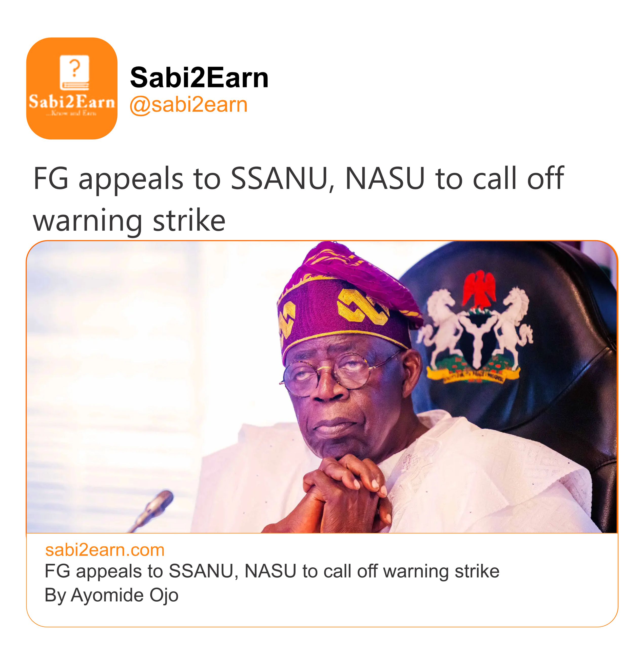The width and height of the screenshot is (644, 650).
Task: Click the question-mark book icon in the logo
Action: point(74,72)
